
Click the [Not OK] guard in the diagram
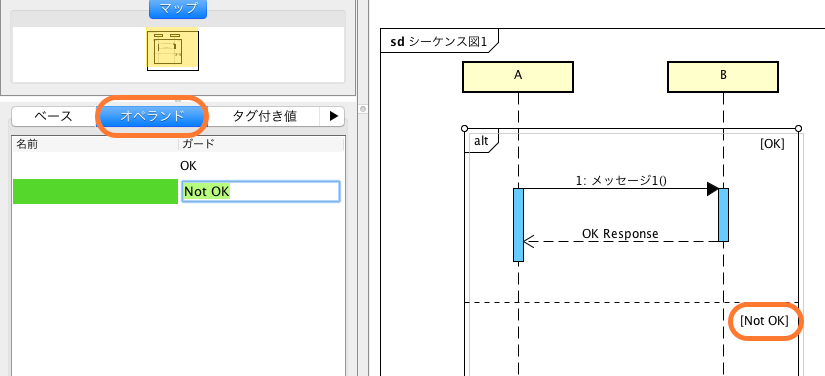click(764, 321)
